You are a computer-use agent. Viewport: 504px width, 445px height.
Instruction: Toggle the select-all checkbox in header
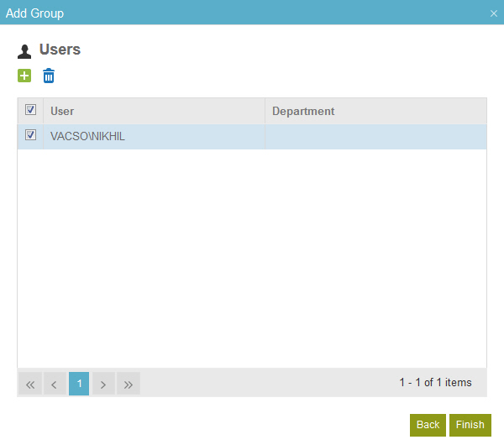tap(30, 109)
